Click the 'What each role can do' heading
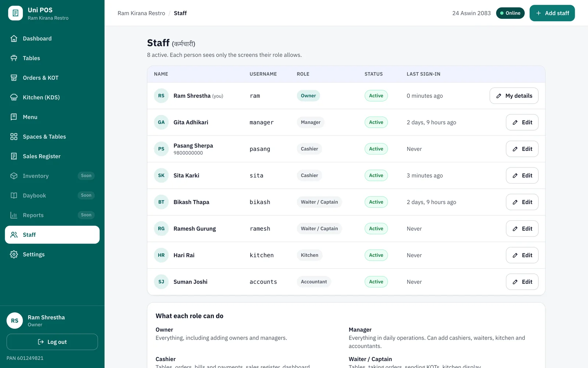 [189, 316]
